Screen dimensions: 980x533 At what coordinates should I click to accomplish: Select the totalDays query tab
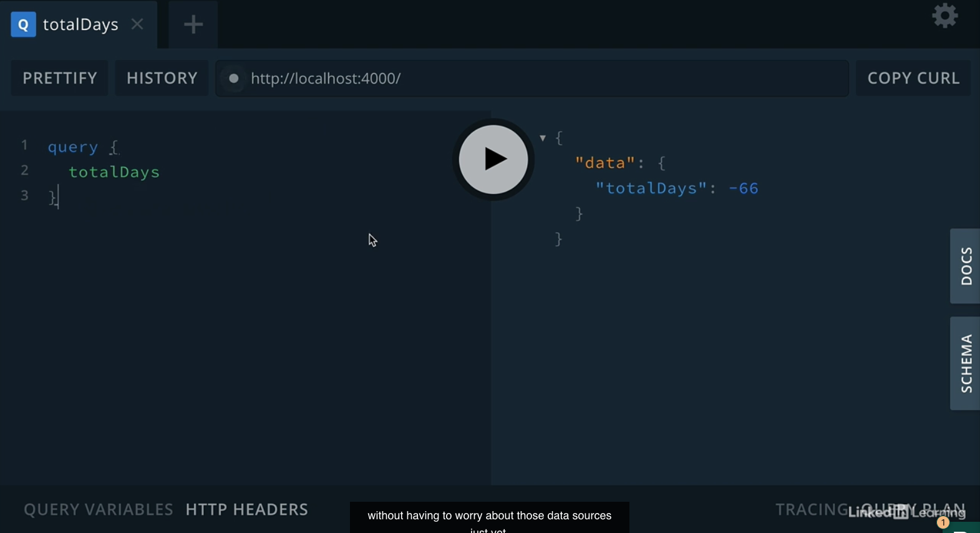tap(79, 24)
